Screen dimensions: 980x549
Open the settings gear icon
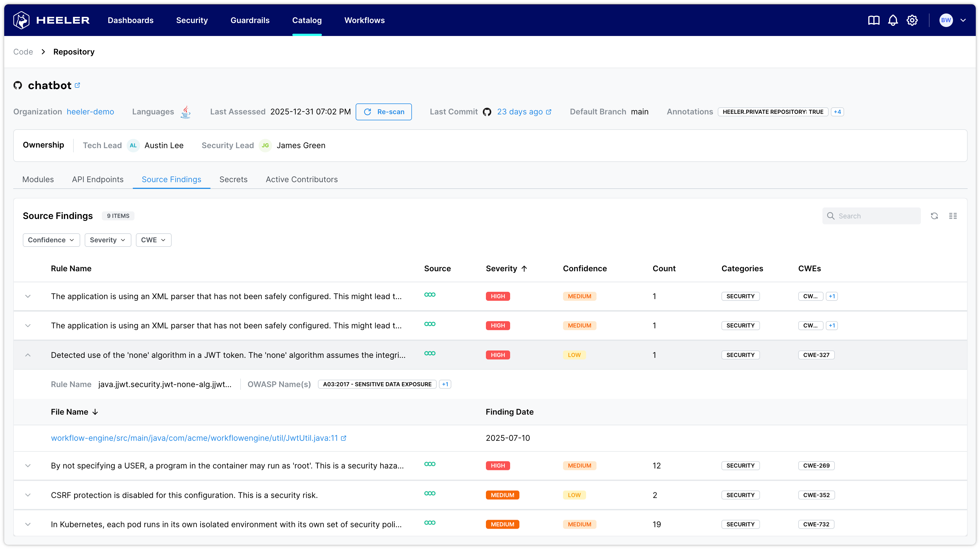912,20
